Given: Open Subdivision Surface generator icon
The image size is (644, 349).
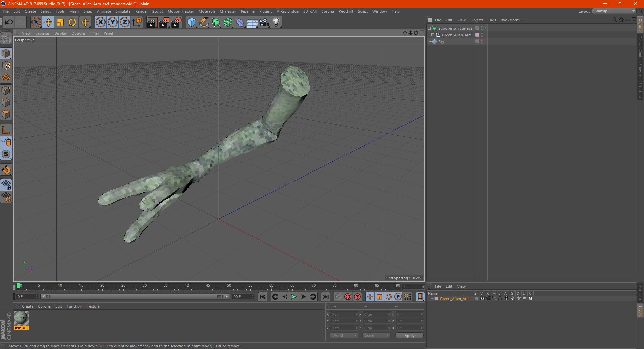Looking at the screenshot, I should (x=216, y=22).
